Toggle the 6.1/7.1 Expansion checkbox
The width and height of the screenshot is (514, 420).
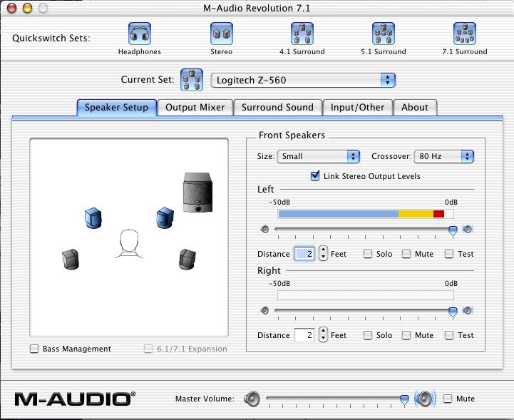[x=148, y=349]
